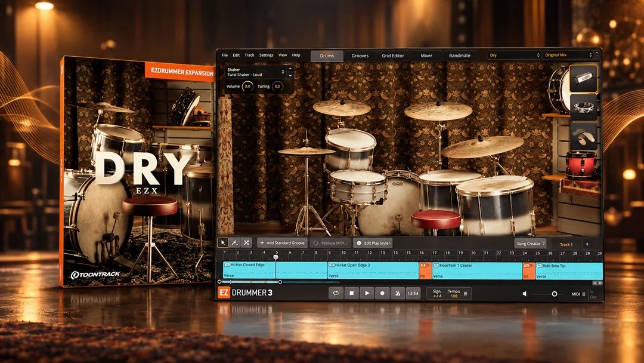Open the Shaker instrument selector dropdown

pos(256,72)
